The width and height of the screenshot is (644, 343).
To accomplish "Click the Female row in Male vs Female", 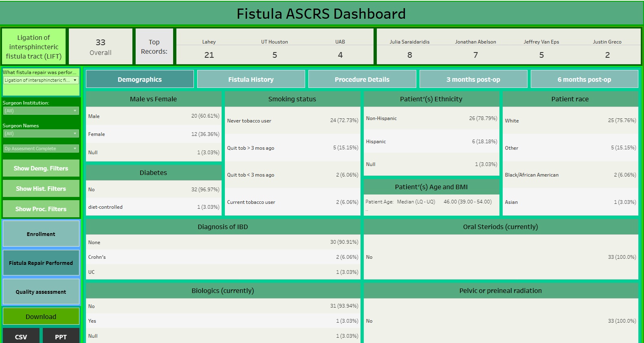I will tap(153, 134).
